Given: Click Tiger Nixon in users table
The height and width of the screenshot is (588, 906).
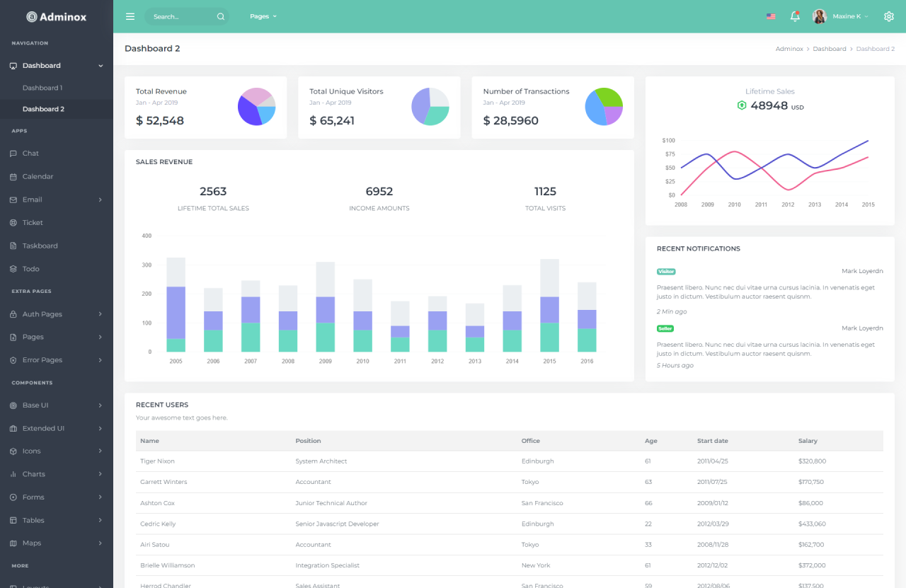Looking at the screenshot, I should coord(157,461).
